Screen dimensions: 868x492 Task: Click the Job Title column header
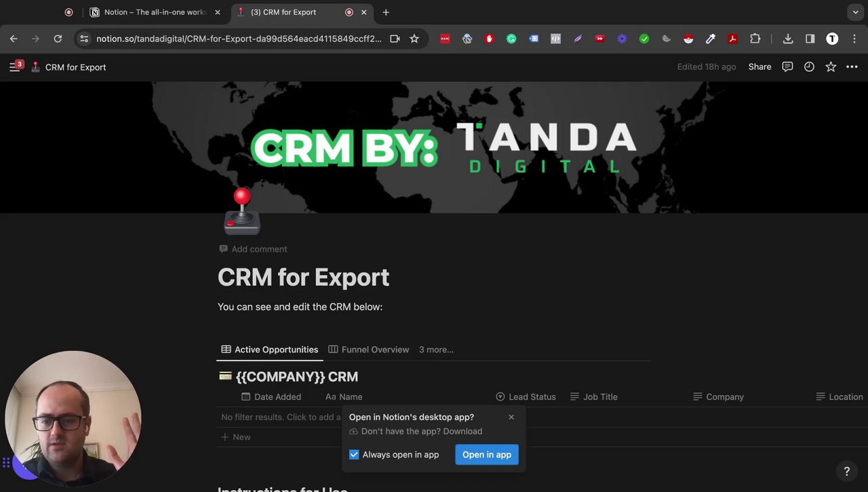(x=593, y=397)
